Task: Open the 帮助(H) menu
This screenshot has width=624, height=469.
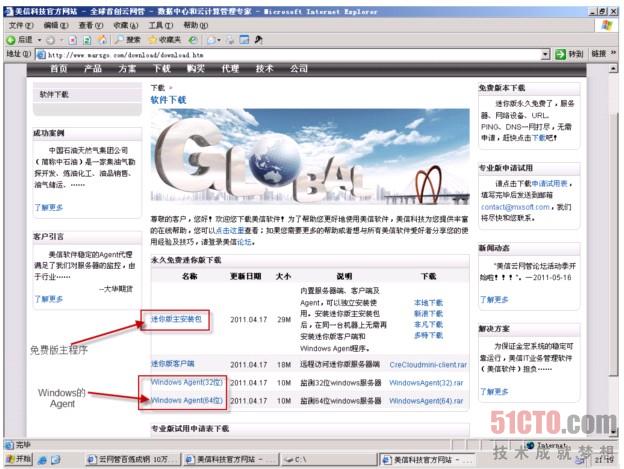Action: pyautogui.click(x=195, y=25)
